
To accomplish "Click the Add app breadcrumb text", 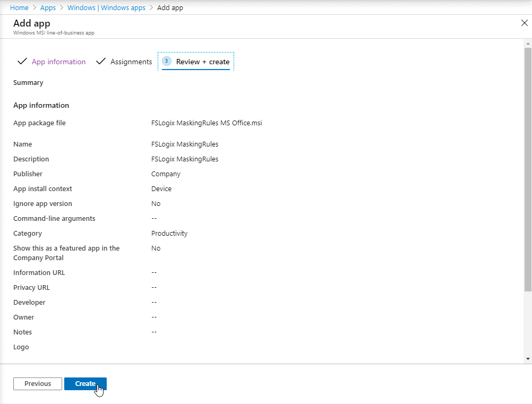I will coord(170,8).
